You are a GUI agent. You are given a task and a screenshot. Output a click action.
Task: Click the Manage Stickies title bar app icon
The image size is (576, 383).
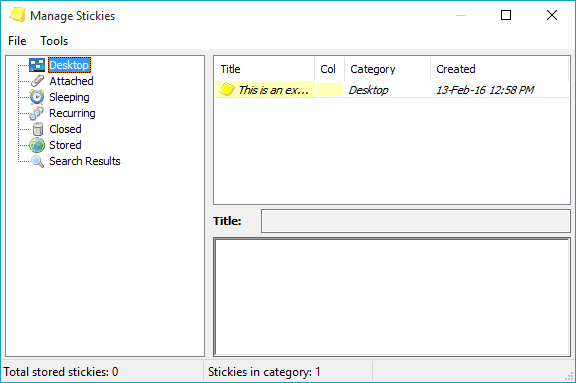(x=17, y=15)
